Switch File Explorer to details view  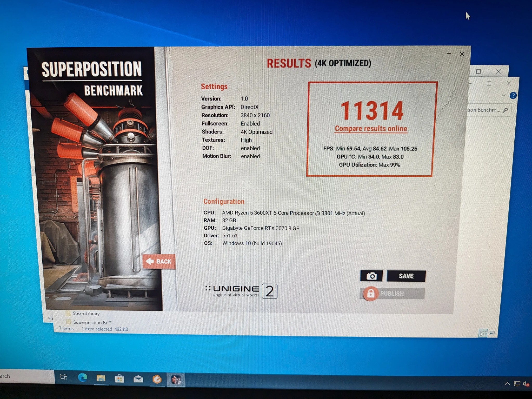pyautogui.click(x=483, y=333)
